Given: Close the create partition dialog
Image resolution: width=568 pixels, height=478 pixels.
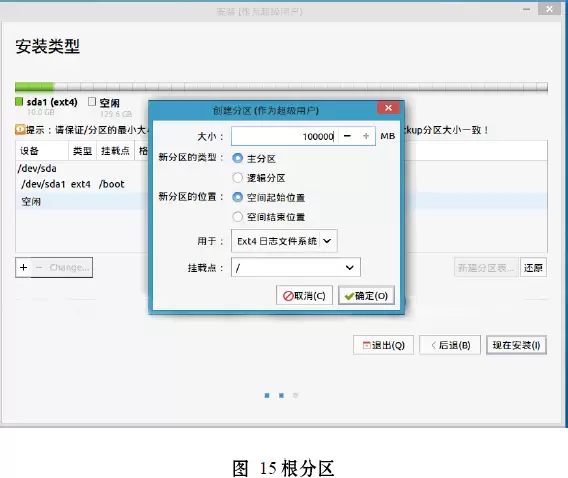Looking at the screenshot, I should pos(388,108).
